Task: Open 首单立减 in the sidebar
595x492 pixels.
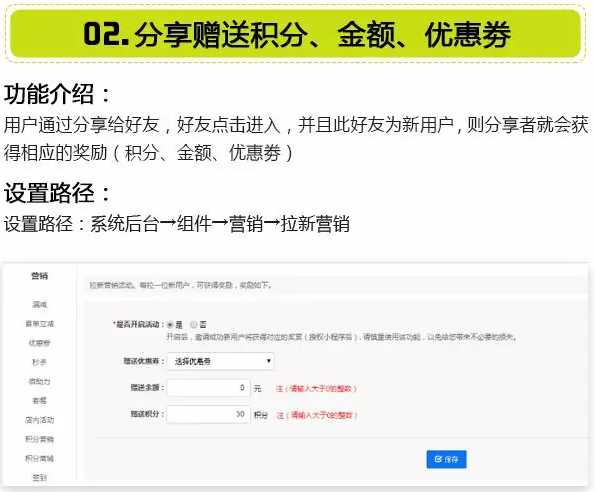Action: tap(39, 324)
